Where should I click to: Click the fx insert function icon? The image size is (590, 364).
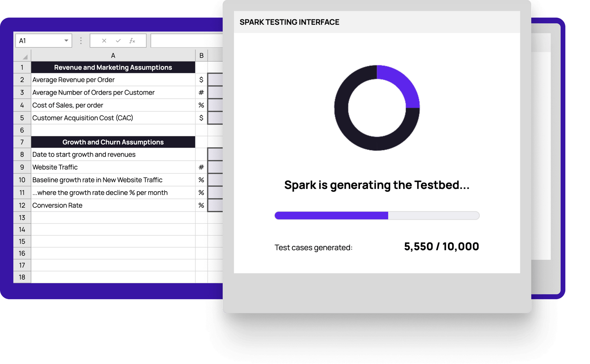[x=132, y=41]
